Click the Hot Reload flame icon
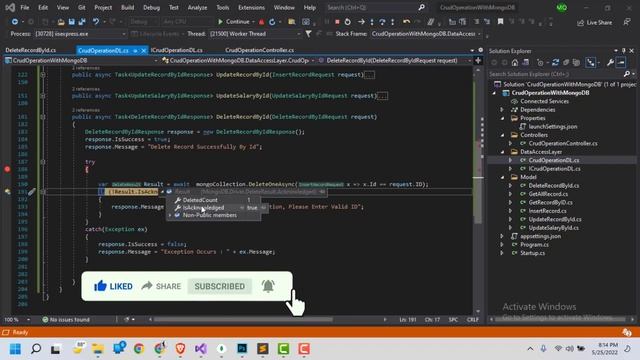The image size is (640, 360). pos(262,22)
